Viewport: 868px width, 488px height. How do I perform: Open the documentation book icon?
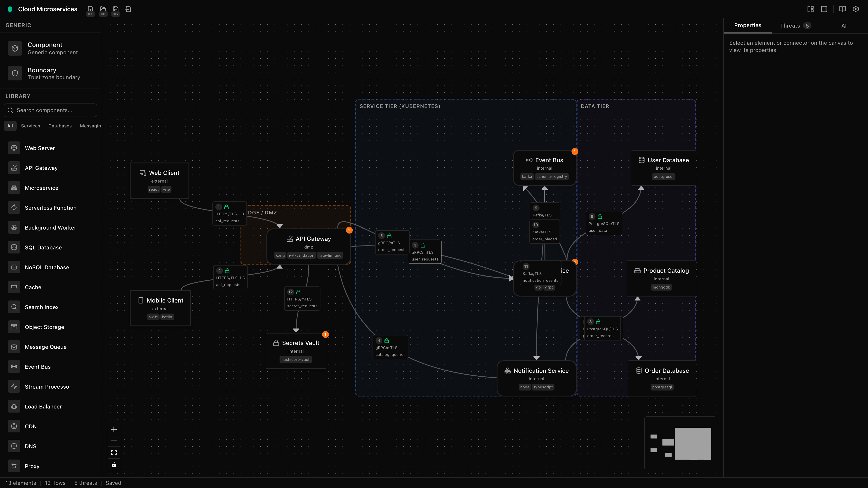tap(842, 9)
